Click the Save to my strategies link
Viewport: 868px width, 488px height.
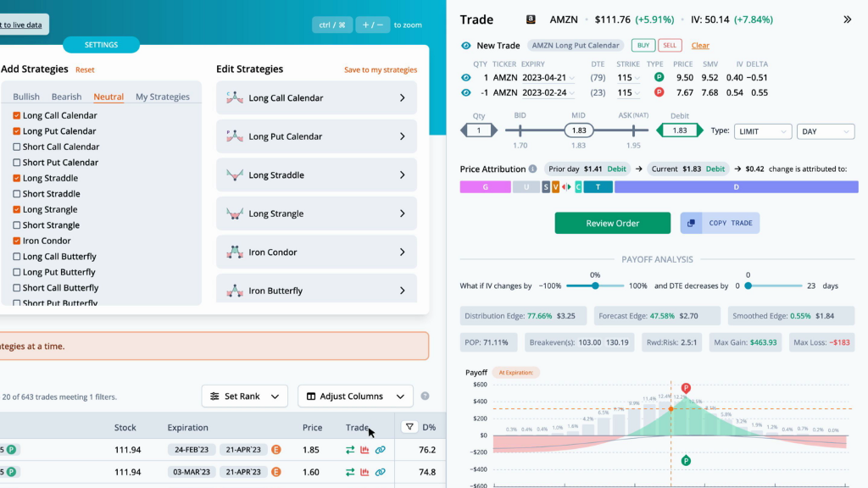click(x=381, y=69)
